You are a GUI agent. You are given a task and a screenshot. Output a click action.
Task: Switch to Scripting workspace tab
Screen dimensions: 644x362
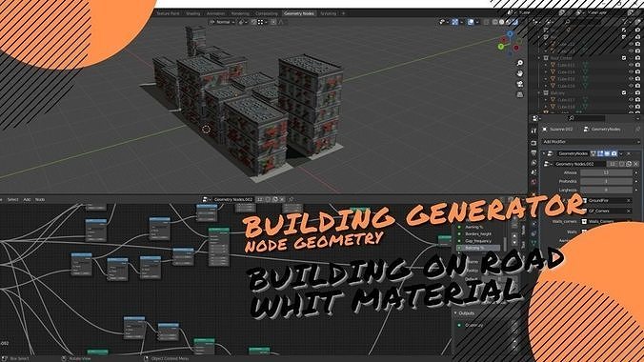tap(328, 13)
